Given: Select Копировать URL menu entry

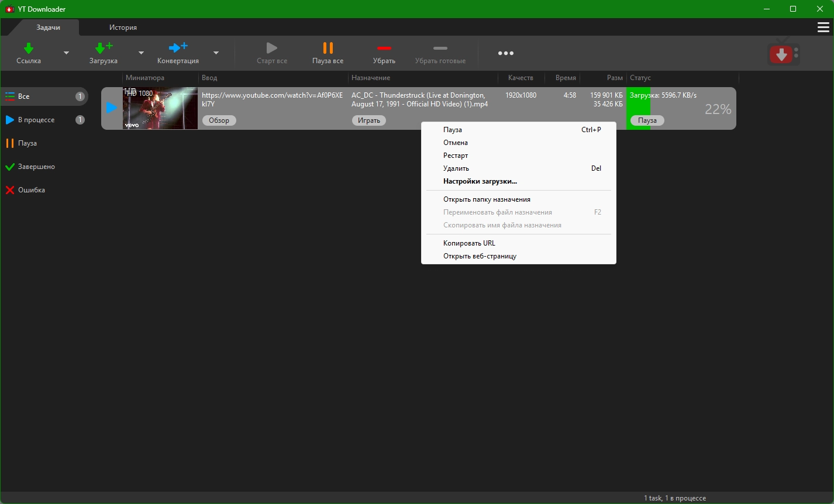Looking at the screenshot, I should (x=518, y=243).
